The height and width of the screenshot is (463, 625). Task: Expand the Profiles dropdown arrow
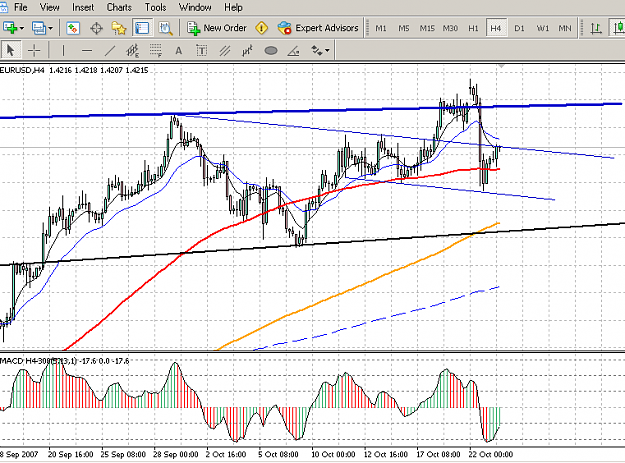(x=51, y=28)
